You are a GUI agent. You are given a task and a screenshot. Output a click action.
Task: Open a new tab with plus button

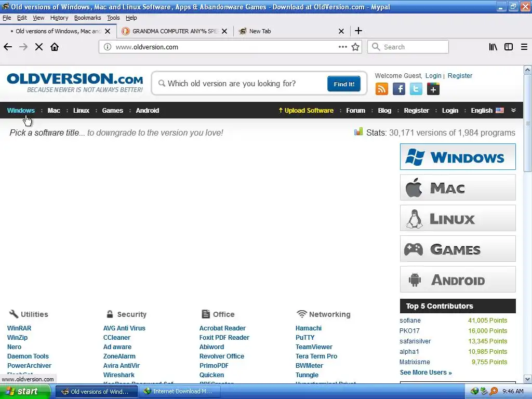(358, 31)
